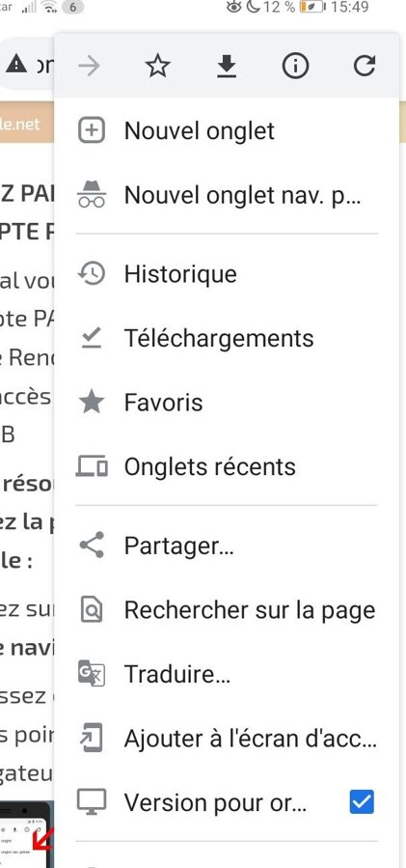
Task: Tap the share icon beside Partager
Action: coord(92,546)
